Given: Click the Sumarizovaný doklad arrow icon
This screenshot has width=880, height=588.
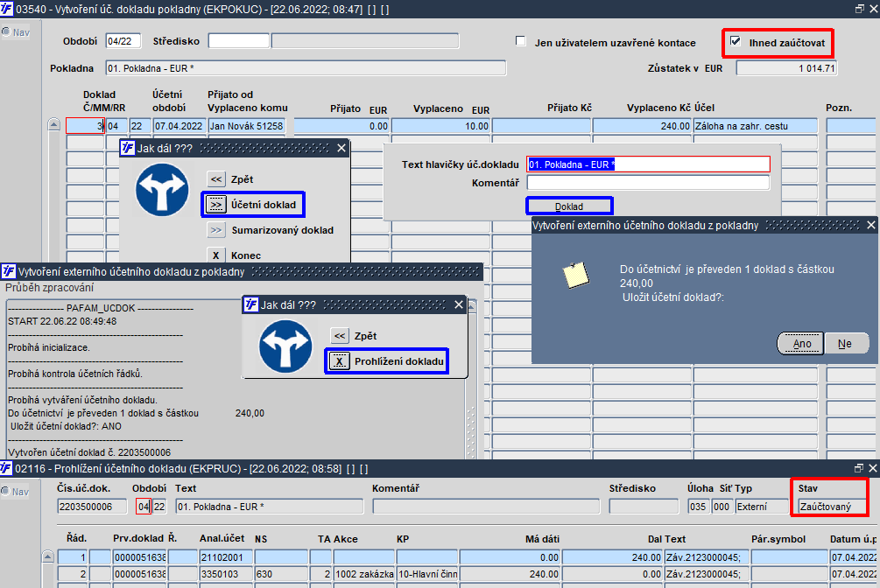Looking at the screenshot, I should click(216, 230).
